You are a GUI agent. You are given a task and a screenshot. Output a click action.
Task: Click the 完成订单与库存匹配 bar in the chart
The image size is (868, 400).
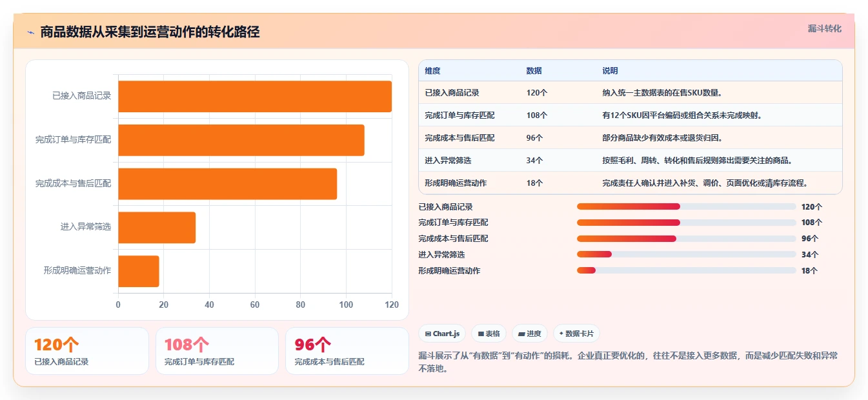pyautogui.click(x=241, y=140)
